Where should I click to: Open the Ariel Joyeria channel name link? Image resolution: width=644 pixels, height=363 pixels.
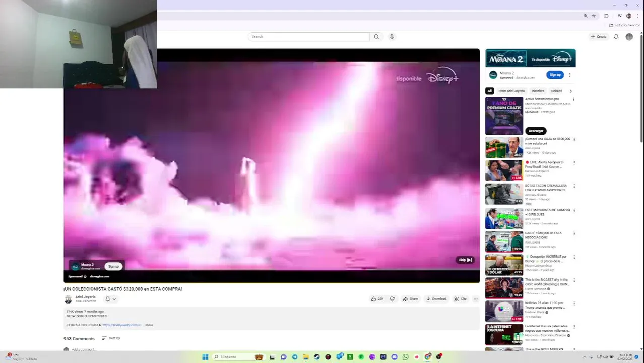point(85,297)
